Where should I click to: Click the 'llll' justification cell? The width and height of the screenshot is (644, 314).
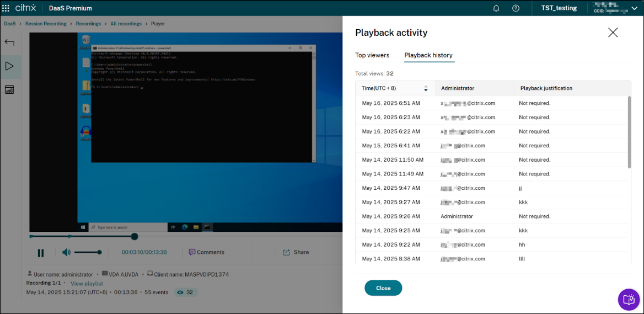pos(522,259)
